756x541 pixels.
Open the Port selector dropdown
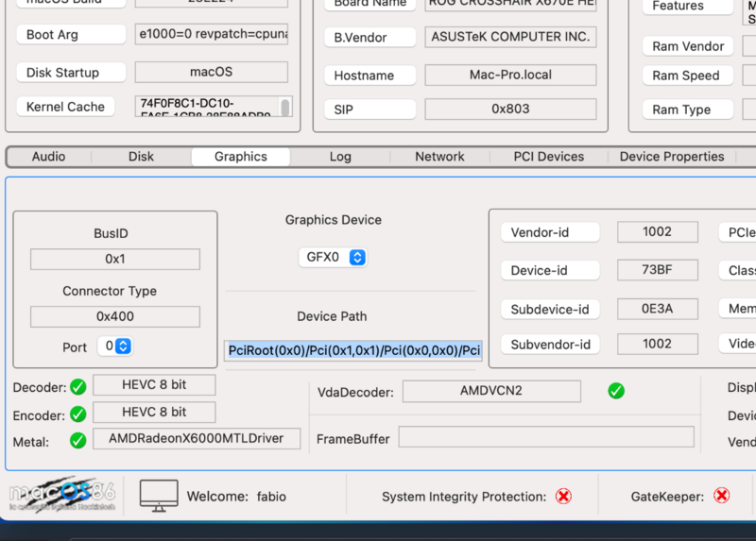[x=114, y=346]
